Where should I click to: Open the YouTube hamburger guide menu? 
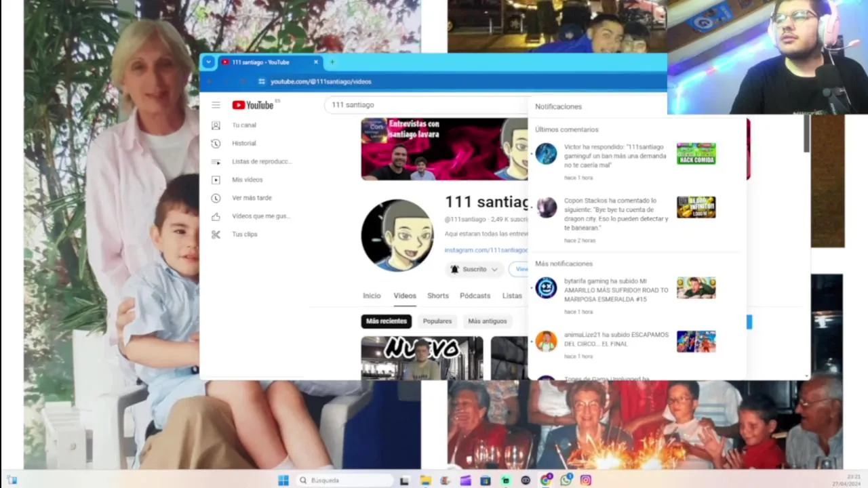click(216, 105)
